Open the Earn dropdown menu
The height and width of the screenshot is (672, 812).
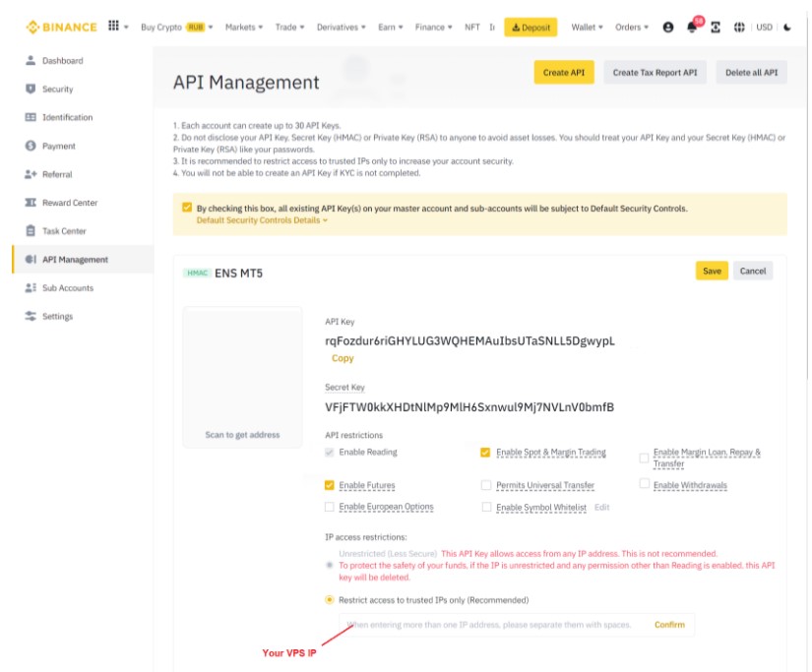(x=391, y=27)
